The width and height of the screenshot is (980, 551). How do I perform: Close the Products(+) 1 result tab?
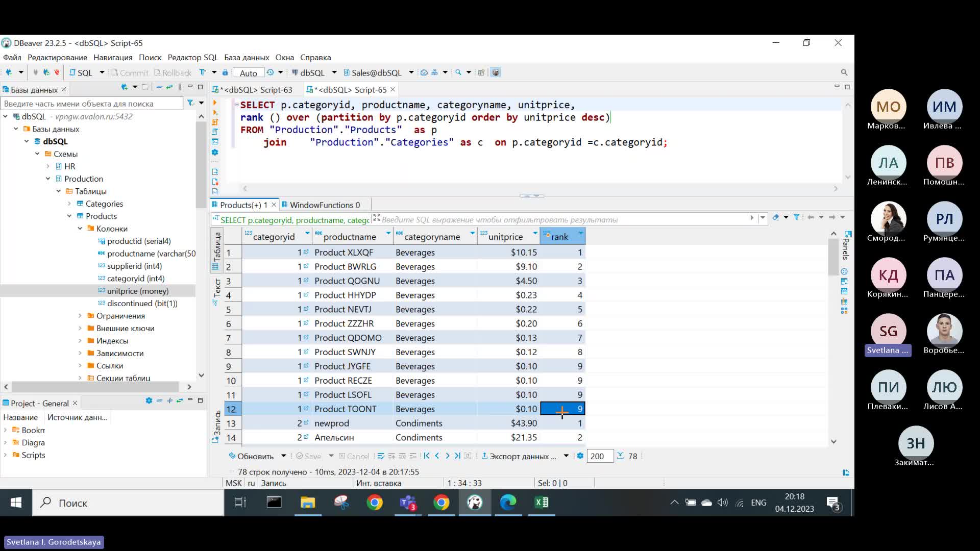point(274,205)
